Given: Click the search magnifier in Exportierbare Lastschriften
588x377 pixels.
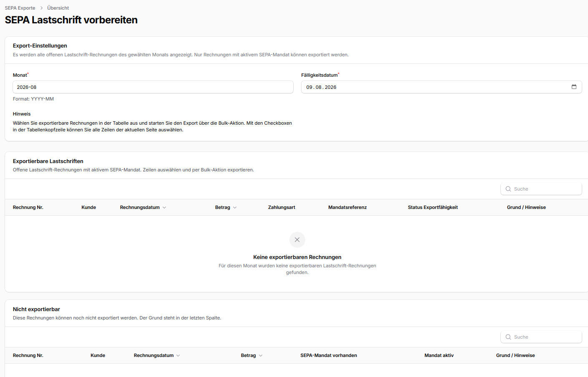Looking at the screenshot, I should pyautogui.click(x=508, y=189).
